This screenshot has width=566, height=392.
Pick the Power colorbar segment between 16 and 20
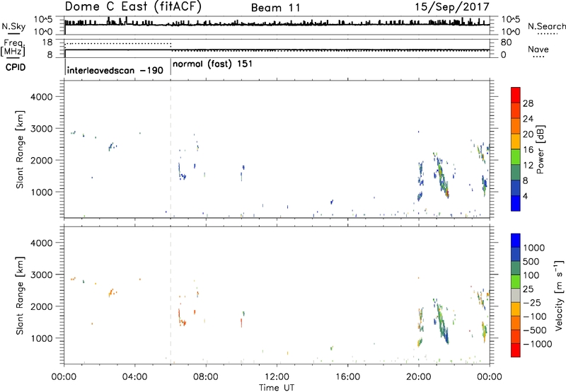[516, 142]
